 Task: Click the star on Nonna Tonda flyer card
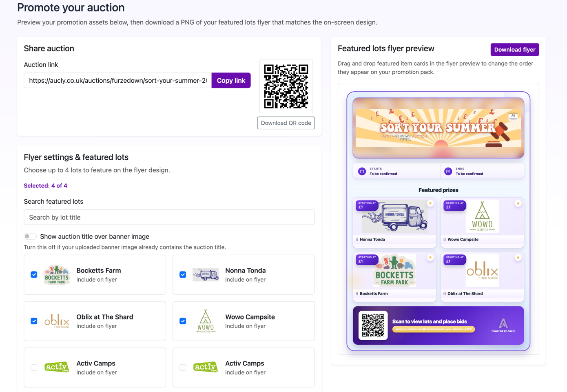pos(430,203)
